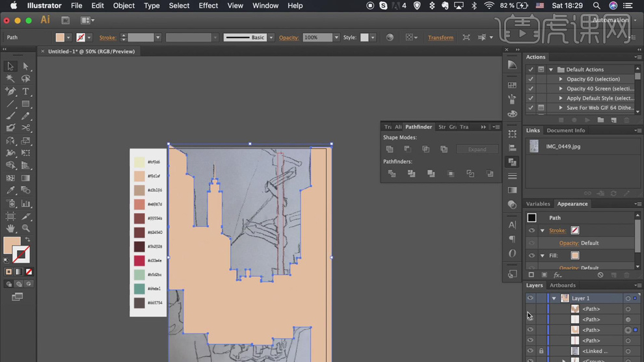
Task: Open the Opacity percentage dropdown
Action: coord(336,38)
